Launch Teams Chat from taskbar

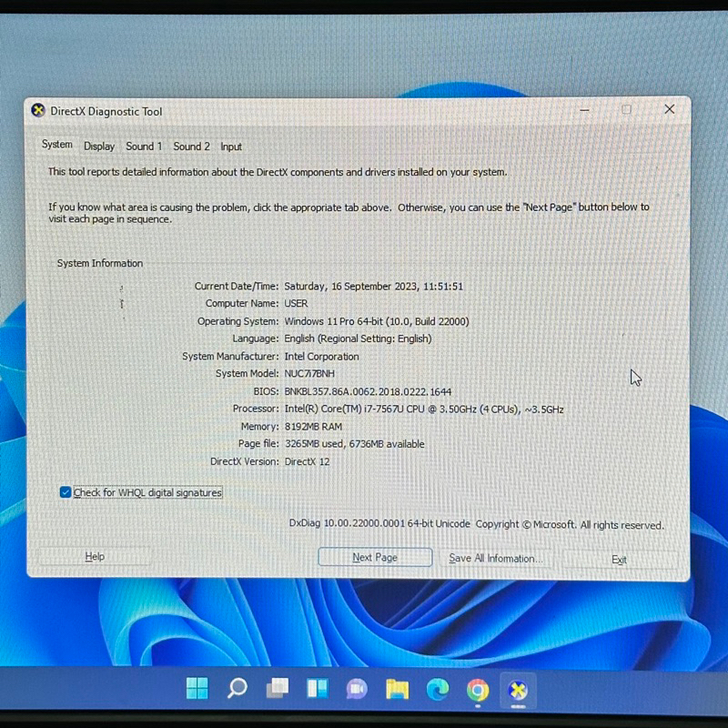pyautogui.click(x=357, y=689)
